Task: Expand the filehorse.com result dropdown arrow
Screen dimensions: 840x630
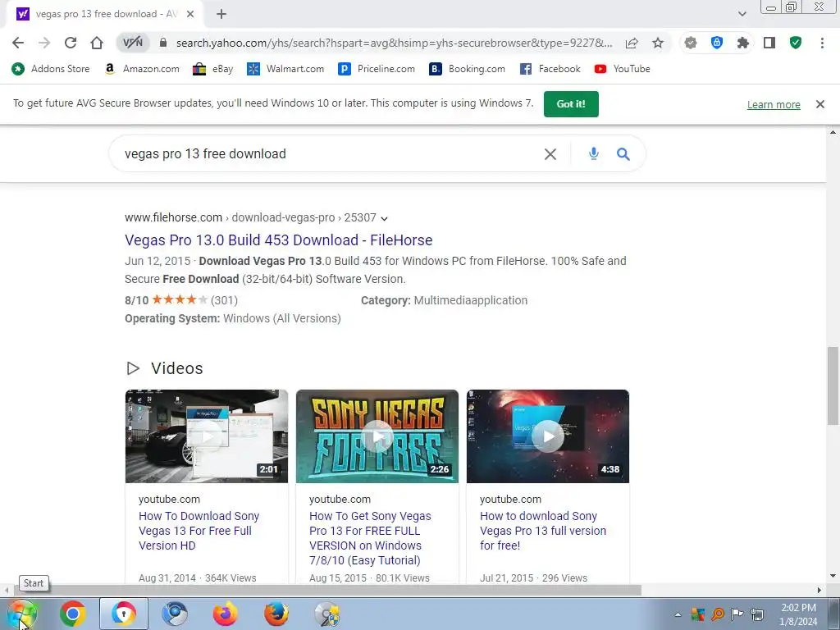Action: [x=384, y=218]
